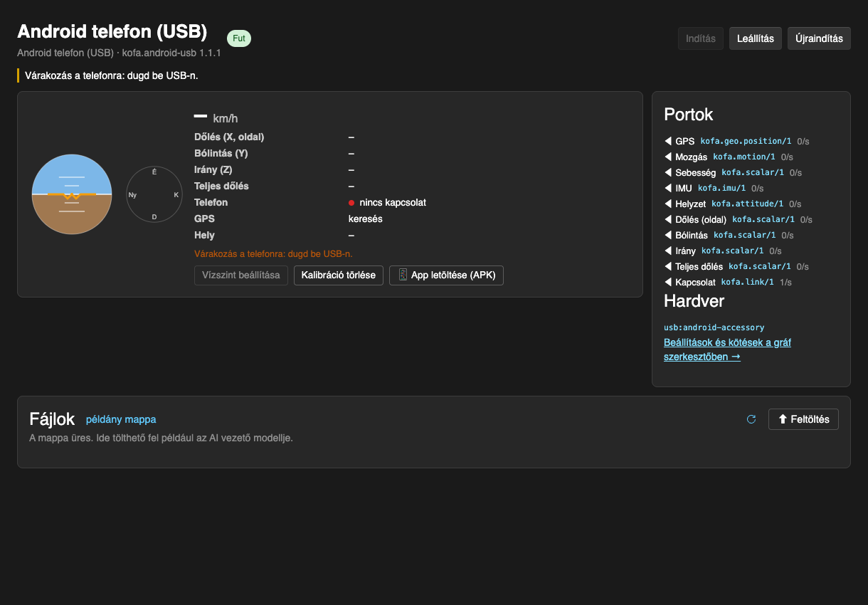Click the Portok heading
868x605 pixels.
689,114
